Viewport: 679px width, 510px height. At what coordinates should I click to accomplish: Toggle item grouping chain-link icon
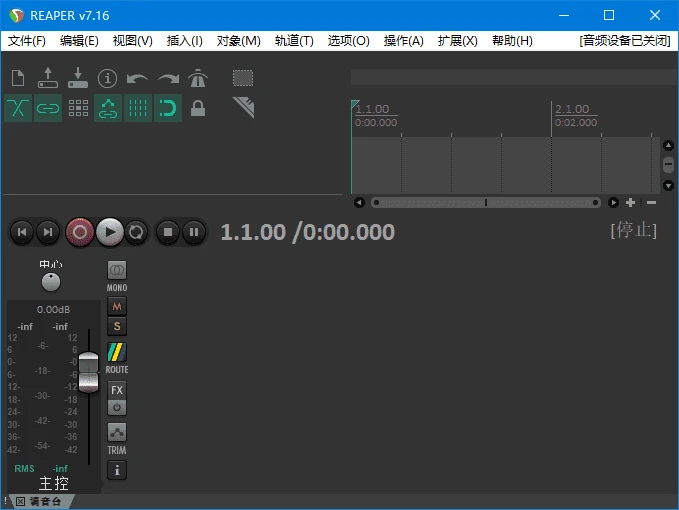tap(48, 108)
